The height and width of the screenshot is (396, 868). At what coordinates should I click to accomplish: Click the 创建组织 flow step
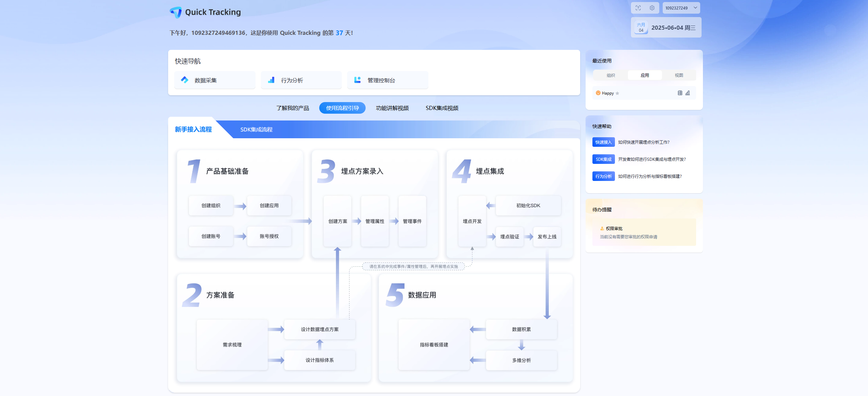(211, 206)
